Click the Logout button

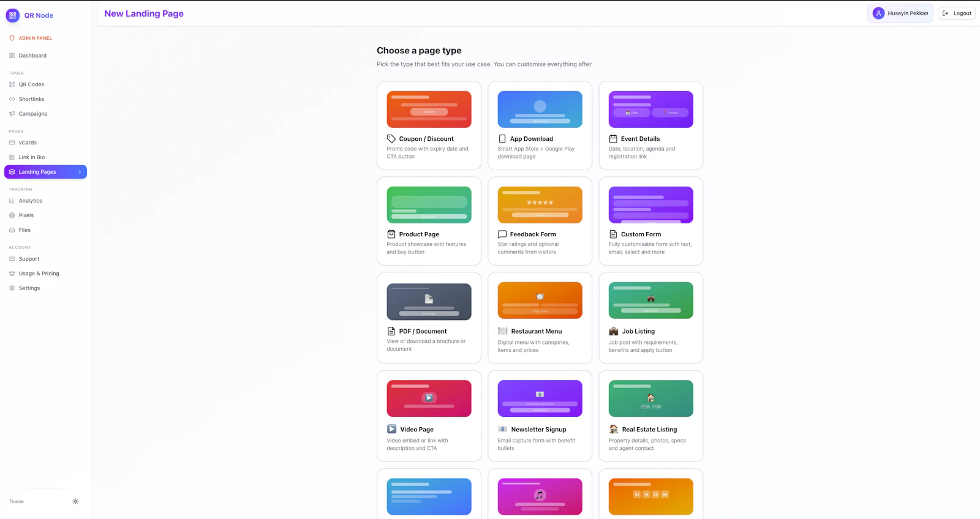point(957,13)
